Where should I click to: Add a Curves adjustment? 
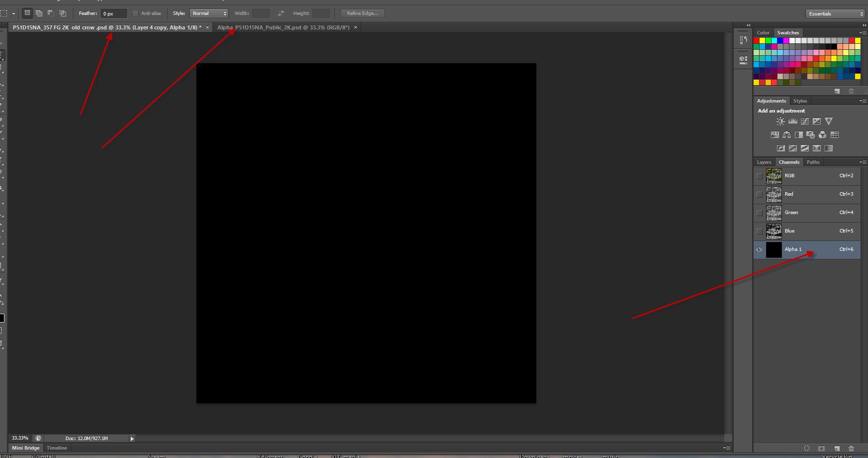click(x=804, y=121)
